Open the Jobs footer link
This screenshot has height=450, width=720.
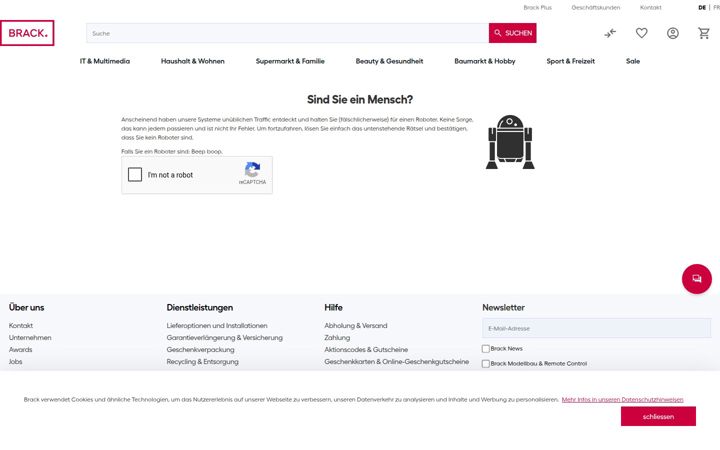16,361
